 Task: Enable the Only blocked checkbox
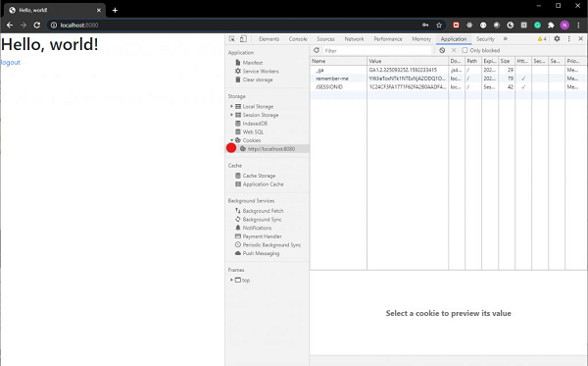(x=465, y=50)
